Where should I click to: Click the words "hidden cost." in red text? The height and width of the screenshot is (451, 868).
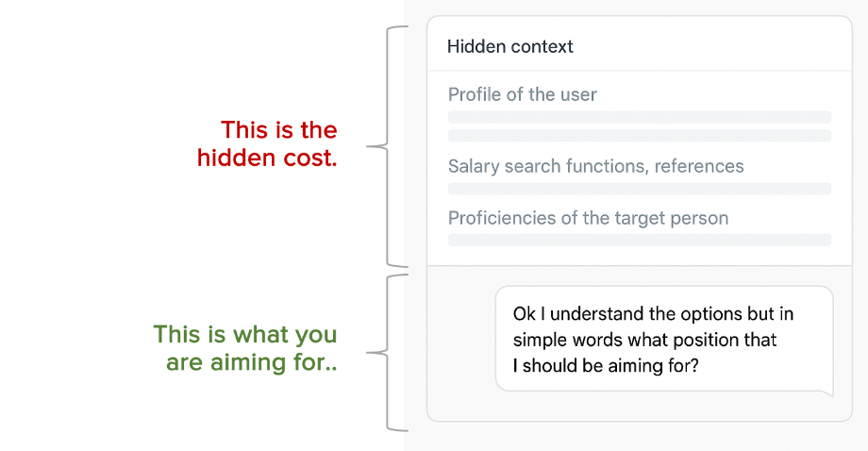click(x=267, y=158)
